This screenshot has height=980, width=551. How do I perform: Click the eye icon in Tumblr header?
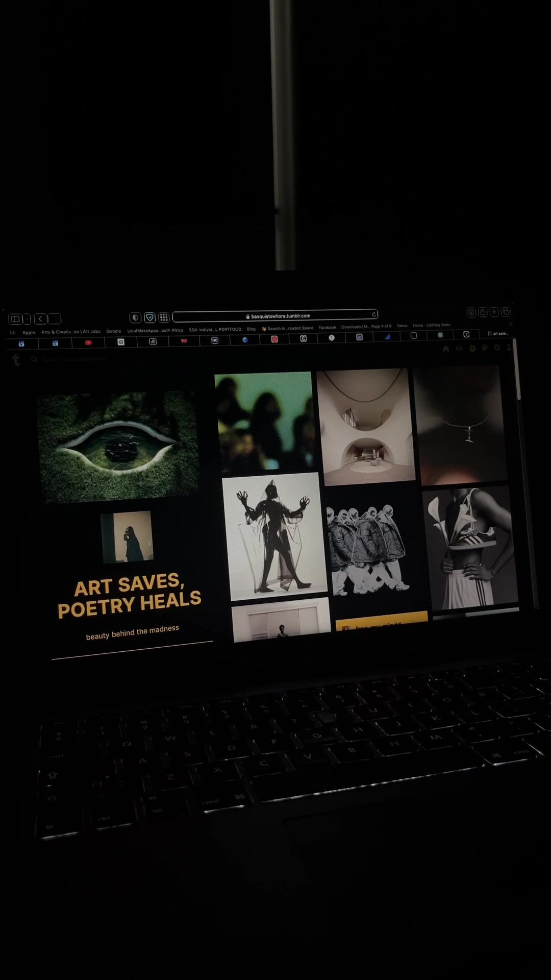tap(459, 349)
